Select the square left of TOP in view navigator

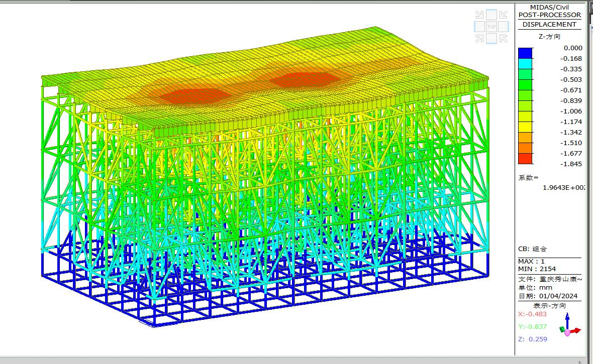tap(479, 27)
